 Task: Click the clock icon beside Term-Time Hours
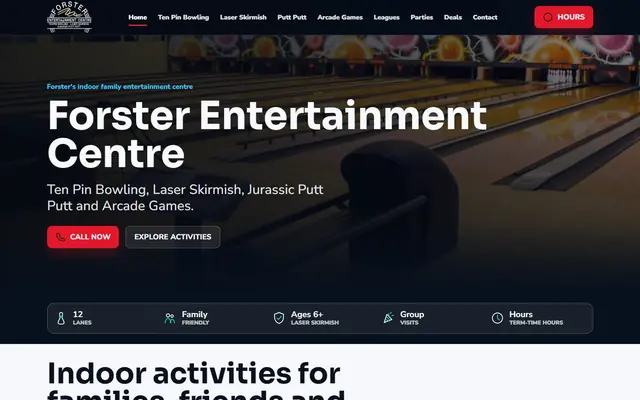(497, 318)
